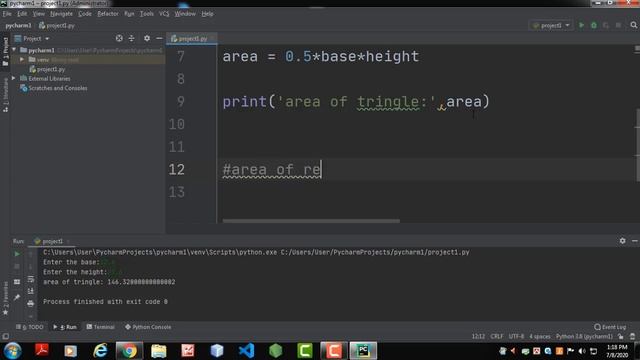
Task: Open the Python Console tab
Action: point(148,327)
